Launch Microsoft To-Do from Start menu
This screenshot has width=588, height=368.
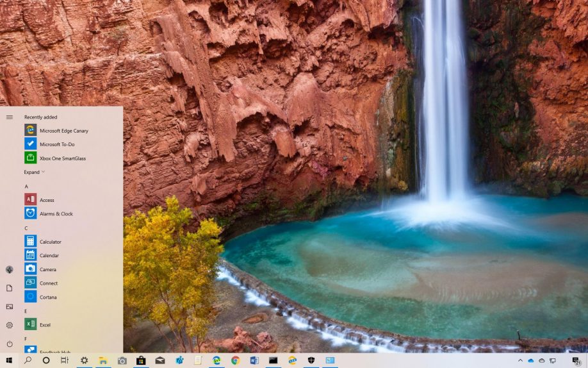[56, 144]
